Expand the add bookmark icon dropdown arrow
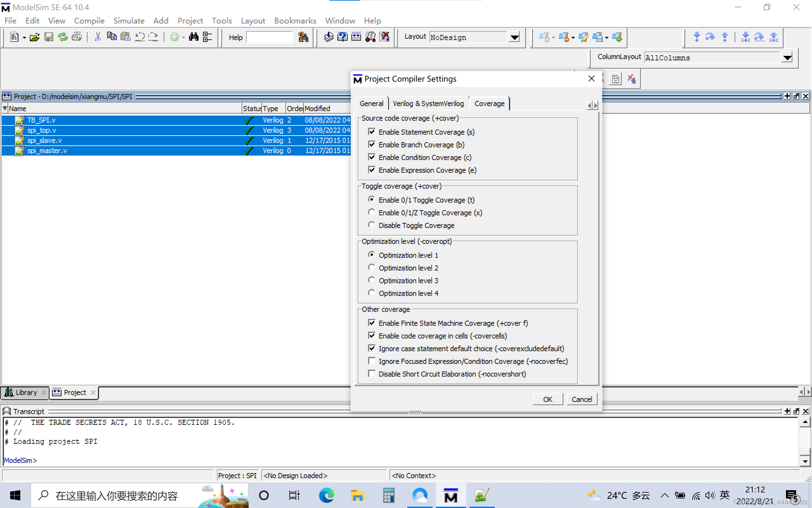The height and width of the screenshot is (508, 812). pyautogui.click(x=553, y=38)
